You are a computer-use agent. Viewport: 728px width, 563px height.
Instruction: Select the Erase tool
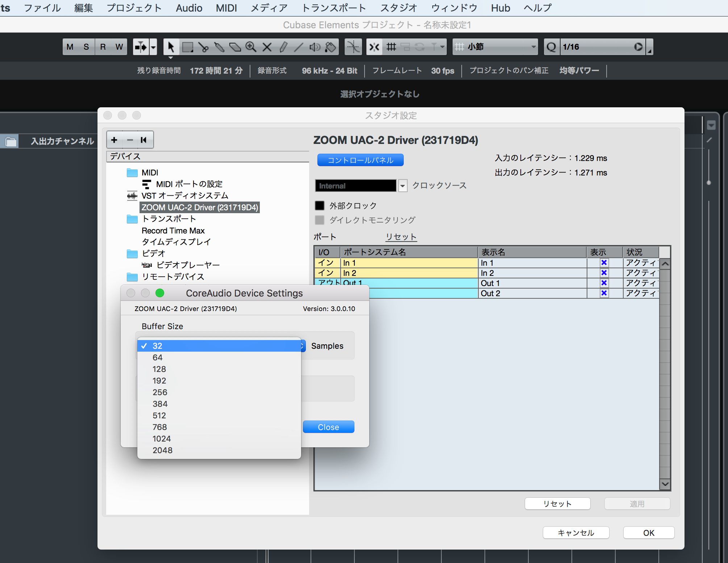(x=235, y=47)
